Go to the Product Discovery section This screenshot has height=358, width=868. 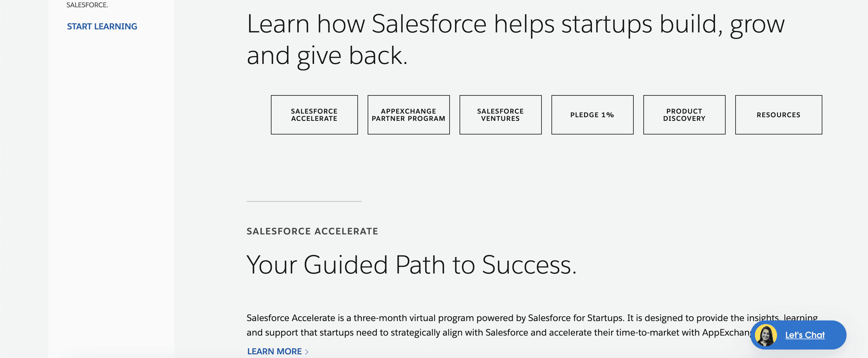coord(684,115)
